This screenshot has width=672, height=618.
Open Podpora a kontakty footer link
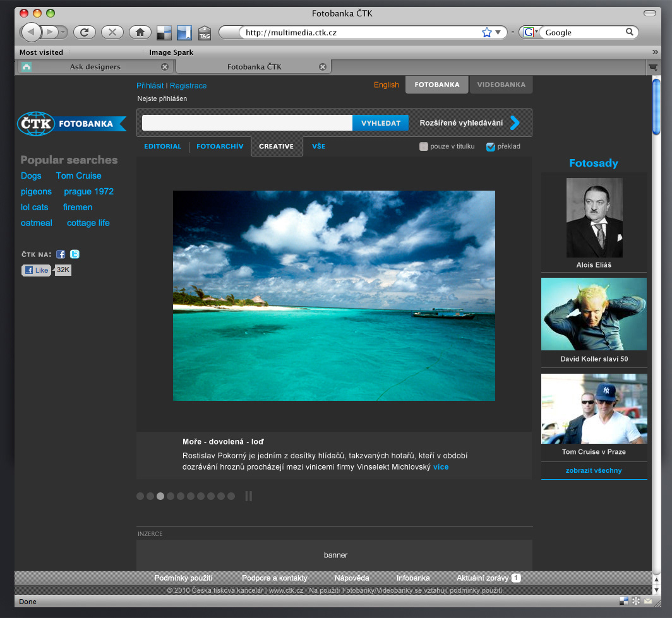275,578
